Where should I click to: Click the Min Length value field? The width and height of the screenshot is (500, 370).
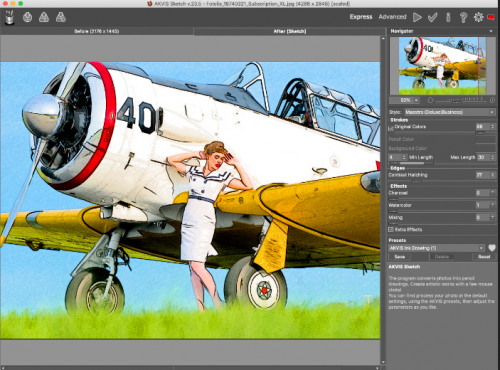pyautogui.click(x=395, y=157)
